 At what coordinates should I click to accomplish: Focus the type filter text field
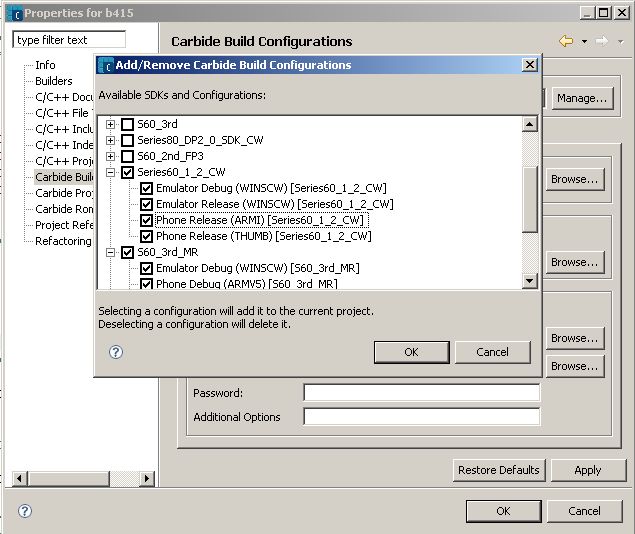click(69, 40)
